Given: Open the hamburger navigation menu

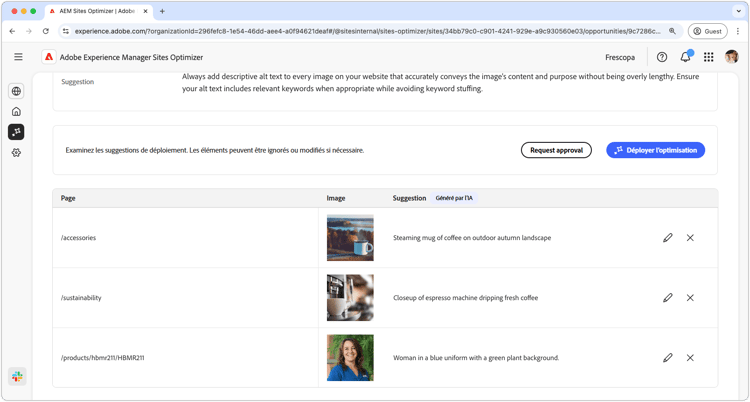Looking at the screenshot, I should (18, 57).
